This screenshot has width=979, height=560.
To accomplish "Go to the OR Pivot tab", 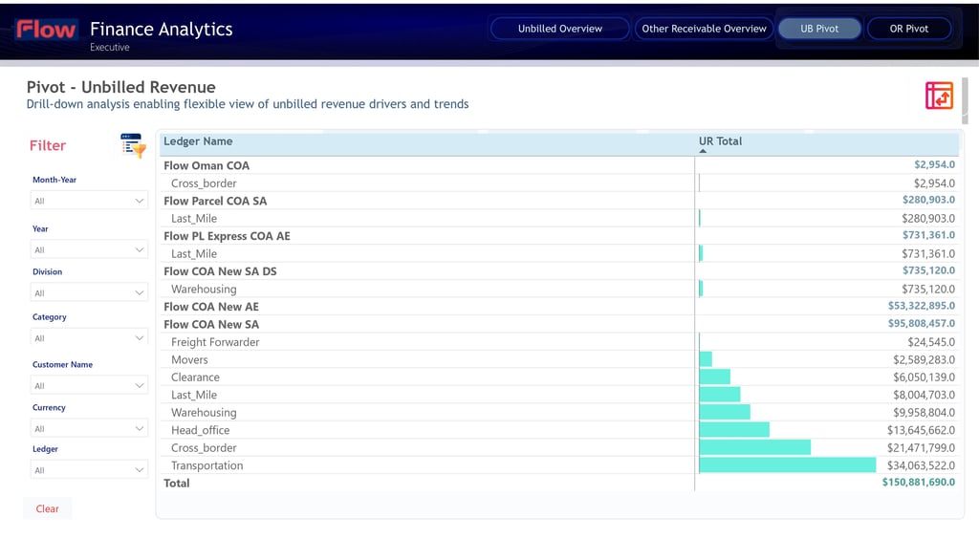I will pyautogui.click(x=908, y=29).
